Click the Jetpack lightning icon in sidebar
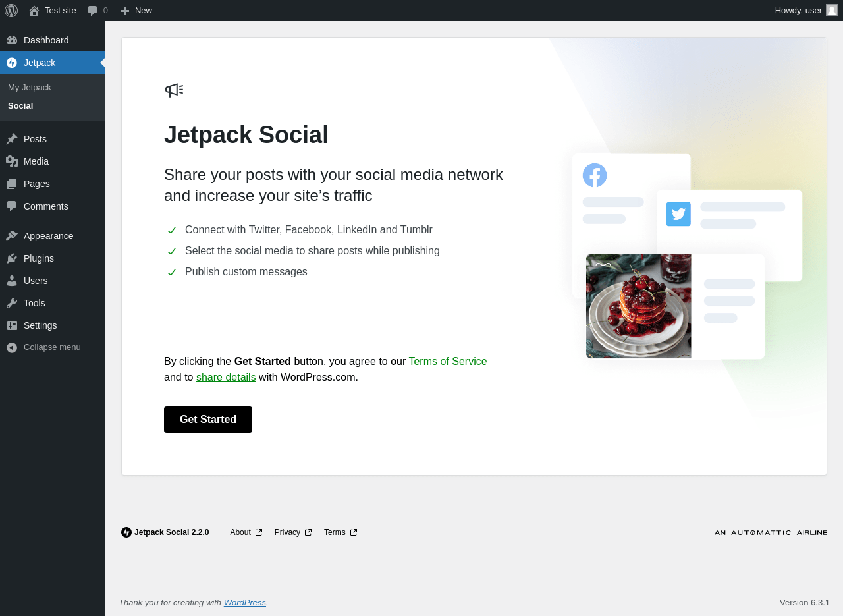Image resolution: width=843 pixels, height=616 pixels. [x=12, y=63]
